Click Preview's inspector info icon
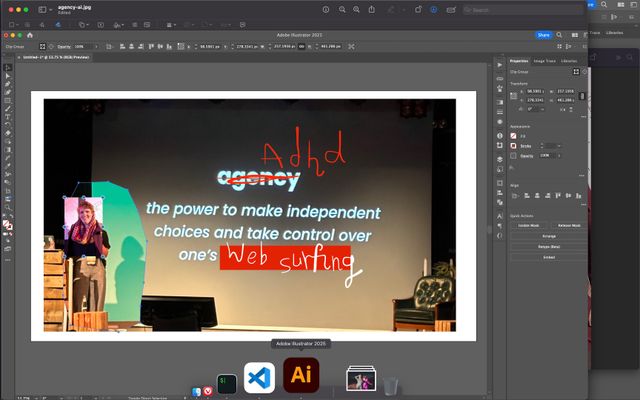The image size is (640, 400). [x=326, y=9]
